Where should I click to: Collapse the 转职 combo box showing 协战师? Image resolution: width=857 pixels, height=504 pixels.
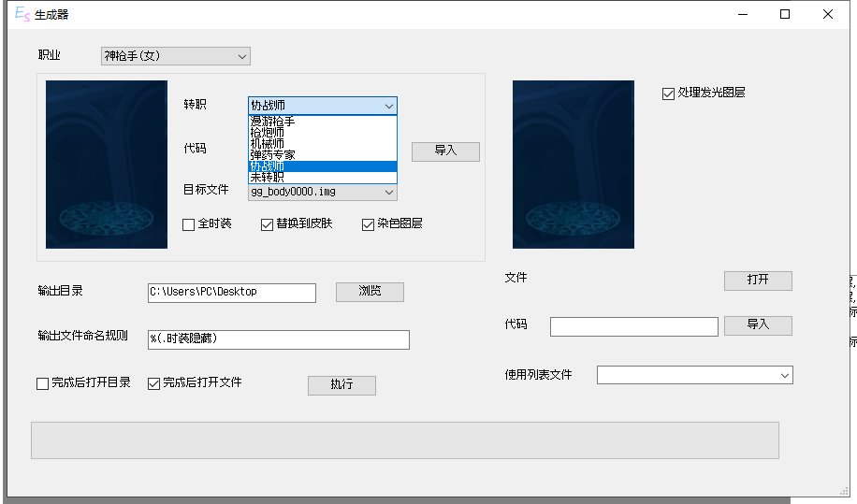click(x=323, y=106)
